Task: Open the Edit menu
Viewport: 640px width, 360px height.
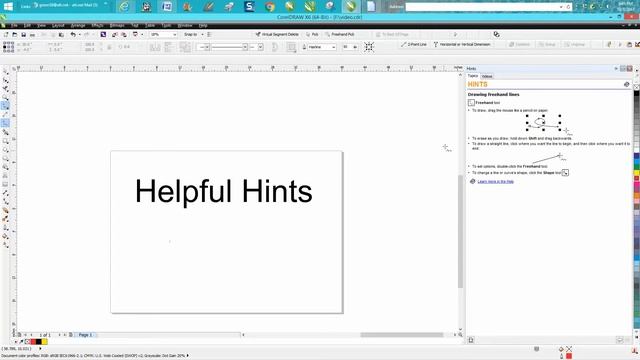Action: tap(27, 25)
